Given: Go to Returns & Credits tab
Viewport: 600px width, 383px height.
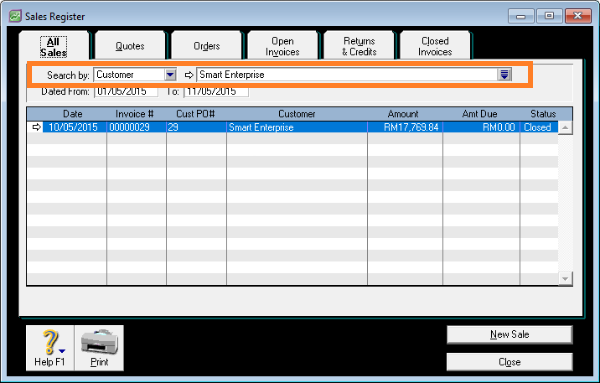Looking at the screenshot, I should tap(359, 46).
